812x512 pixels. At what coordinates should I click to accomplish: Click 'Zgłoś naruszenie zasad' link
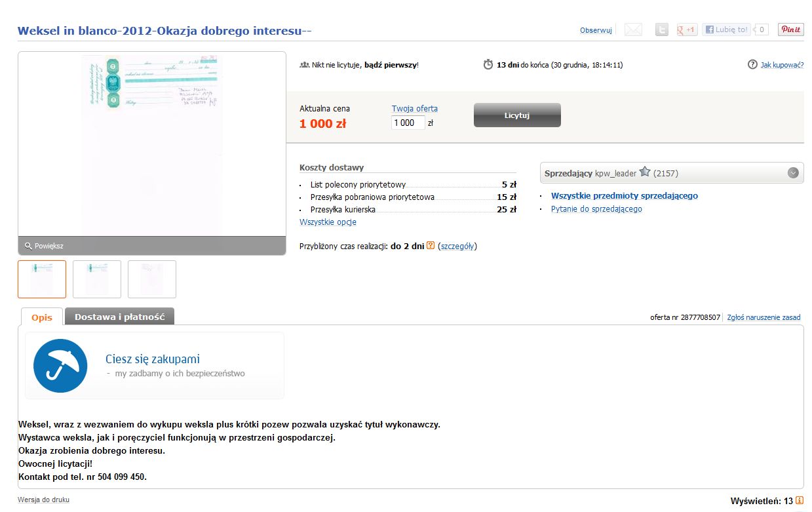(764, 317)
